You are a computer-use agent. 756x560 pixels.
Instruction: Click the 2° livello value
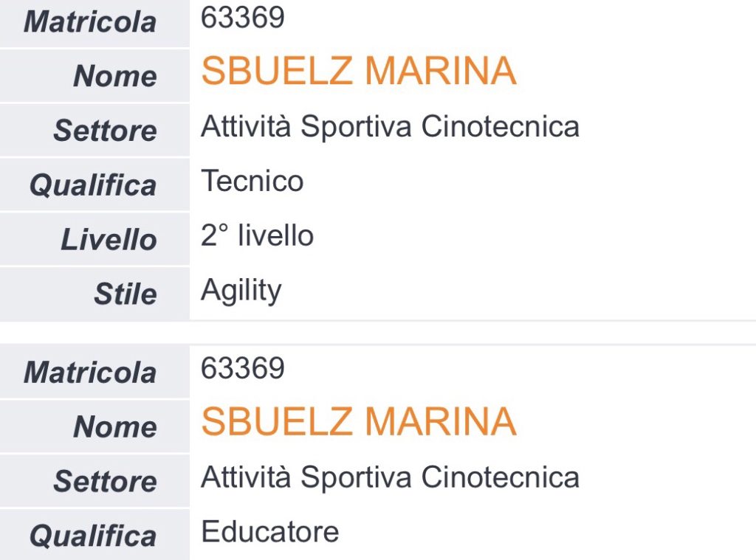click(x=257, y=235)
